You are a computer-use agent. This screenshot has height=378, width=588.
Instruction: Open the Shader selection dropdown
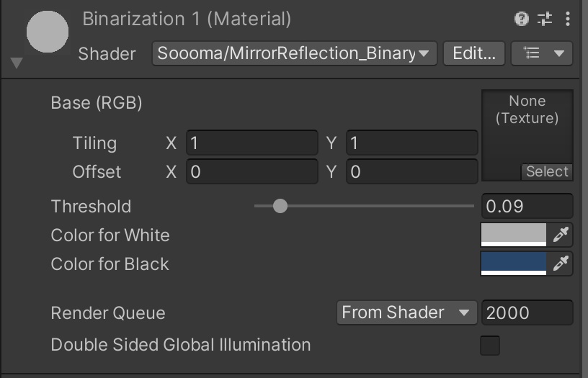[x=294, y=53]
